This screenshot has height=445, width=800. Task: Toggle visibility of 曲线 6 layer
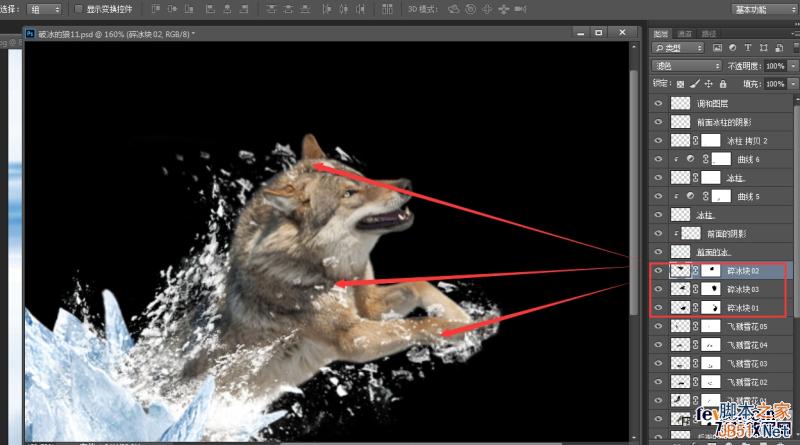658,159
